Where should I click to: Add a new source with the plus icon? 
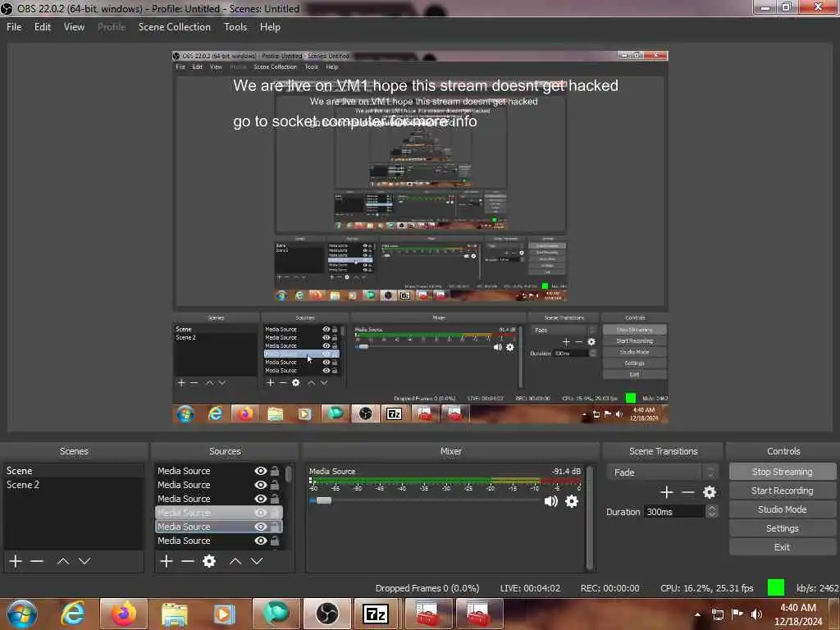click(x=167, y=561)
